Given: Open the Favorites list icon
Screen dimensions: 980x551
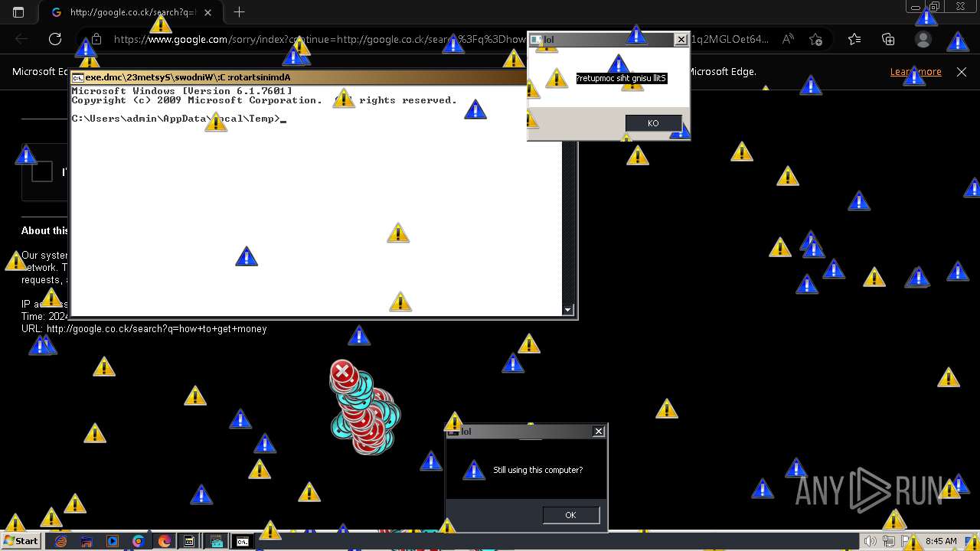Looking at the screenshot, I should tap(854, 39).
